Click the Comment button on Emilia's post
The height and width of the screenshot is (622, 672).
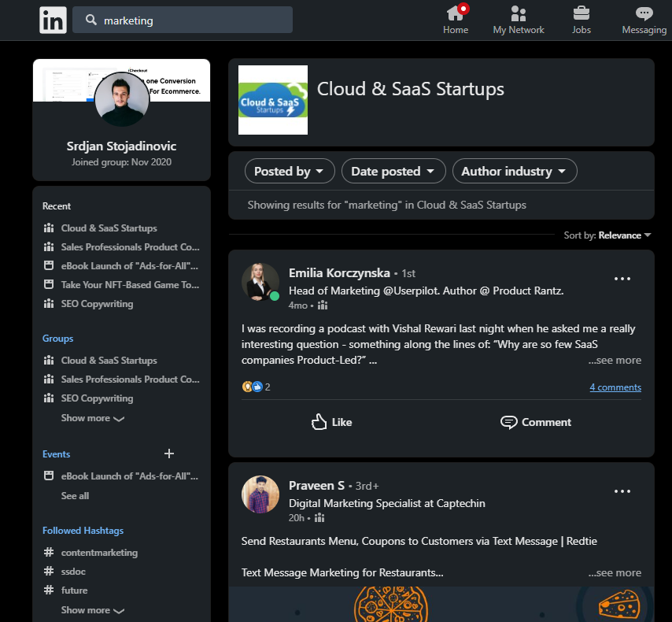536,422
